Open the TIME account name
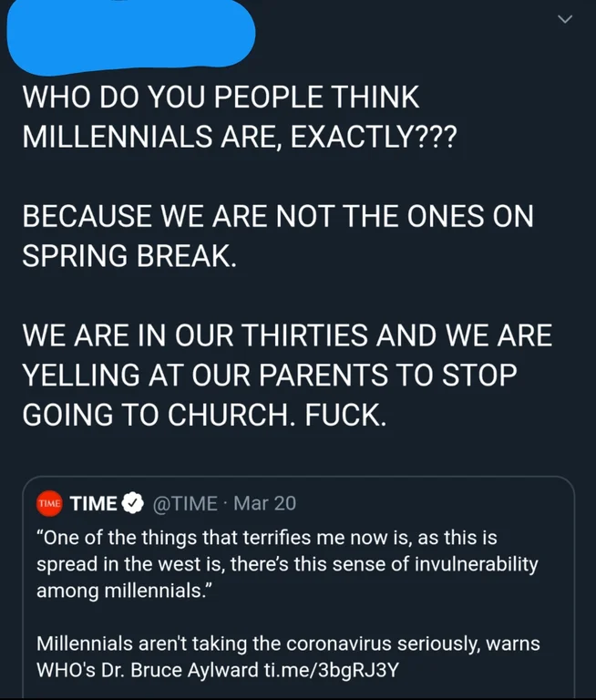This screenshot has width=596, height=700. (94, 503)
